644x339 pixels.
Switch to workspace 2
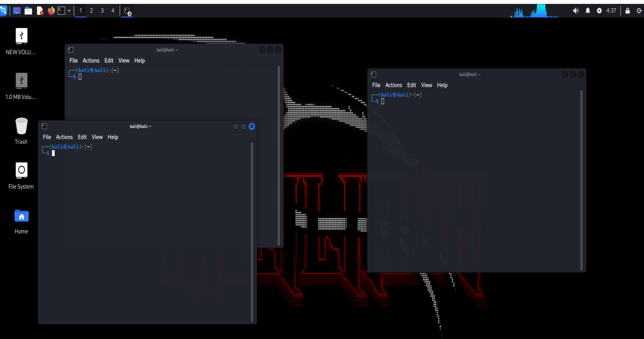(x=91, y=11)
